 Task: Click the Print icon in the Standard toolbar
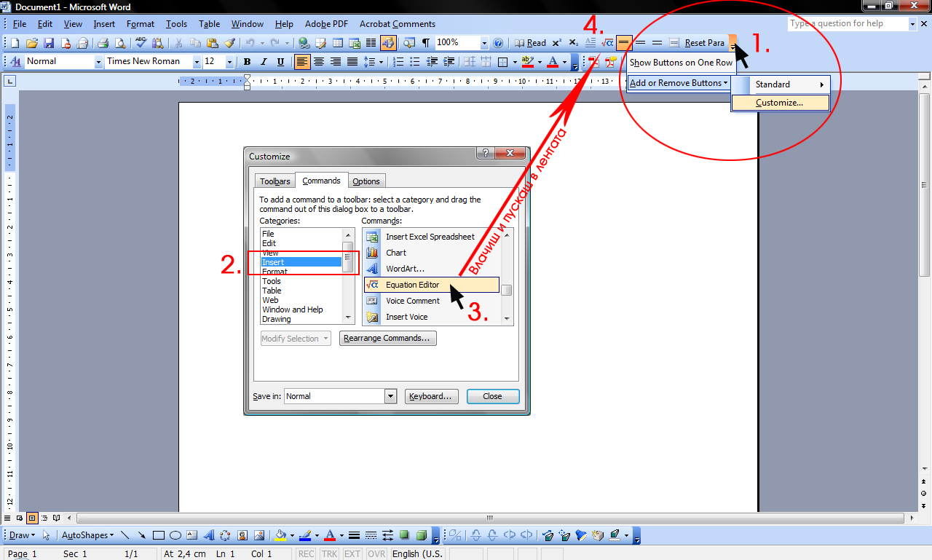pyautogui.click(x=103, y=43)
